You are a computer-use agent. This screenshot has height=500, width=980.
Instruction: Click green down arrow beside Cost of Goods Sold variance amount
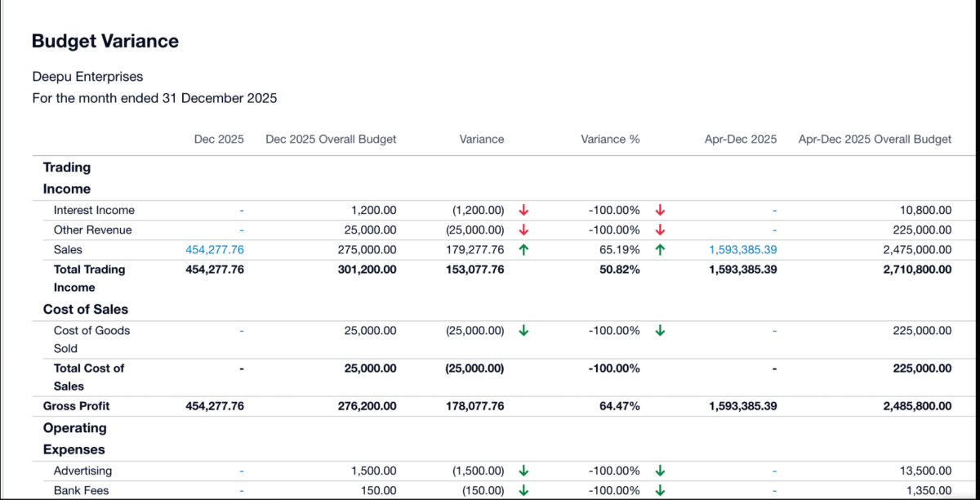pyautogui.click(x=523, y=331)
